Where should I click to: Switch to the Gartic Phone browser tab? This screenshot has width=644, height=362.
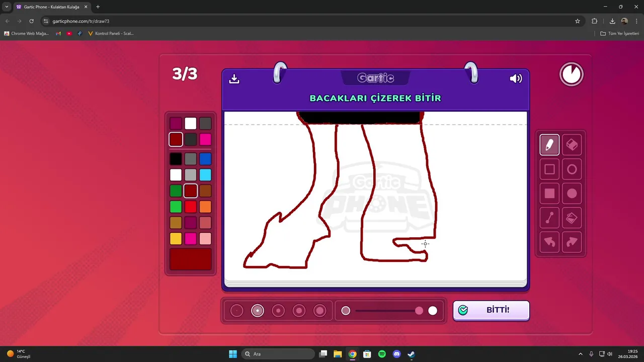click(52, 7)
